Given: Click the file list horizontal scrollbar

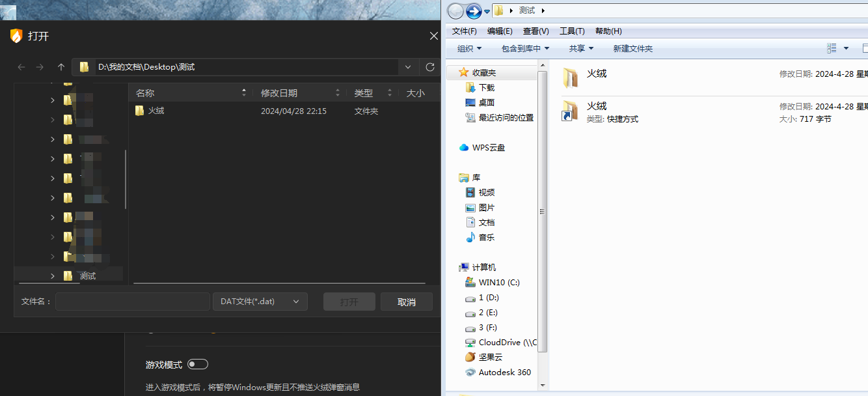Looking at the screenshot, I should (x=279, y=283).
